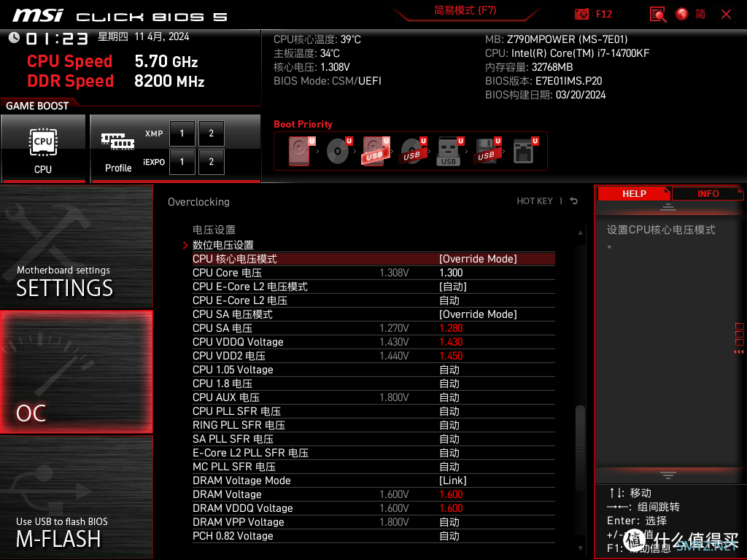Viewport: 747px width, 560px height.
Task: Enable iEXPO profile 2
Action: click(x=211, y=162)
